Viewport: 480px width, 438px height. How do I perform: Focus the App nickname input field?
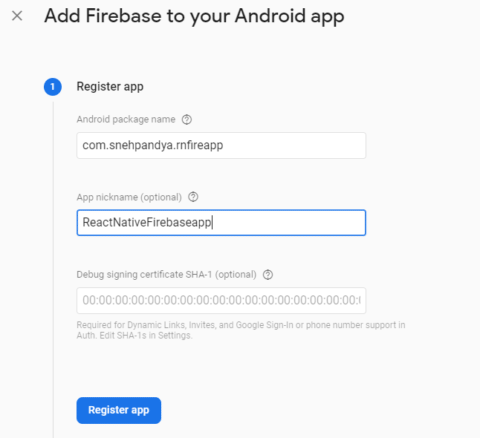221,223
